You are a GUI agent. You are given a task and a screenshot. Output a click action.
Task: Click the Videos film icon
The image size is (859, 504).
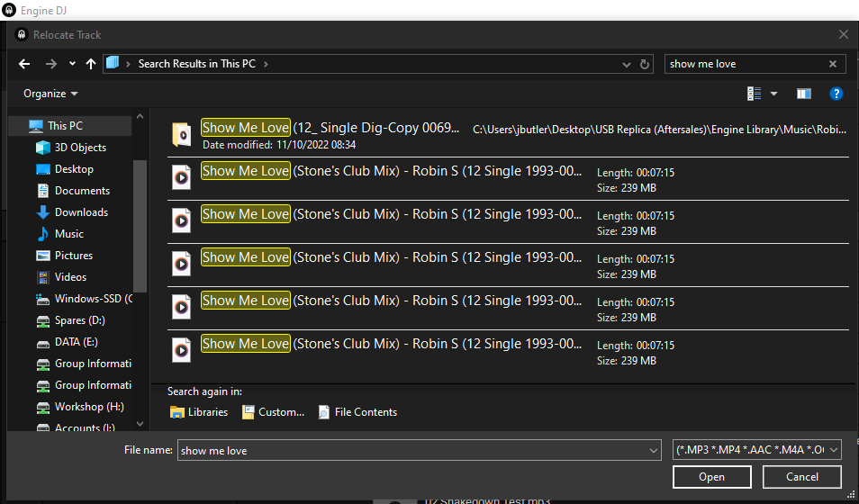click(x=42, y=277)
